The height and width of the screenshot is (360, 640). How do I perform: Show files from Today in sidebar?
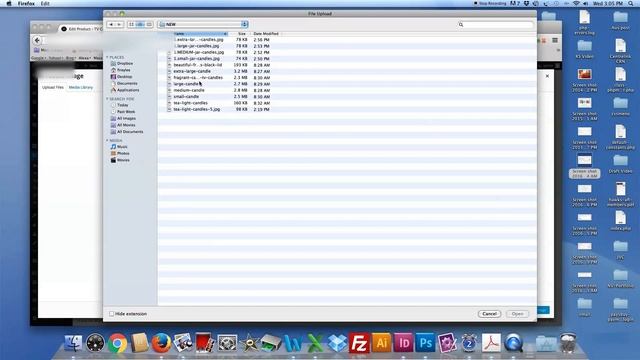click(120, 105)
